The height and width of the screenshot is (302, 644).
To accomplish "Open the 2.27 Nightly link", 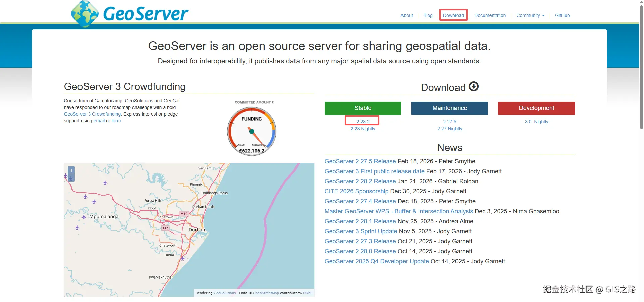I will point(450,129).
